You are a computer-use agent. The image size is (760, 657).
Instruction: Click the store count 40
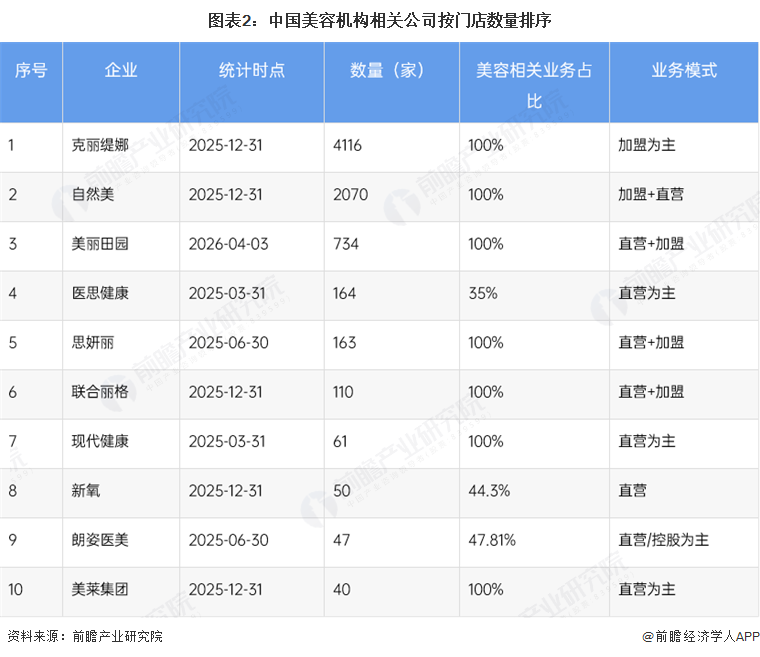coord(342,590)
